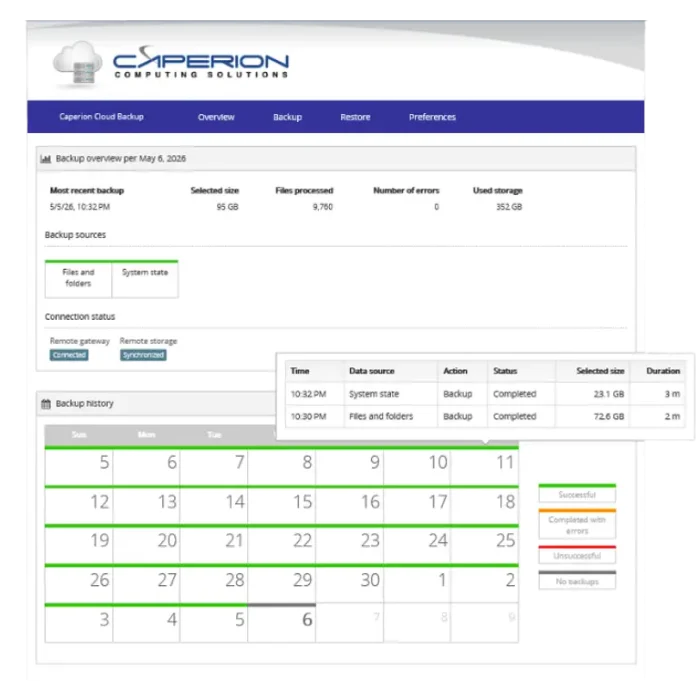The image size is (700, 700).
Task: Click the Connection status heading
Action: [80, 317]
